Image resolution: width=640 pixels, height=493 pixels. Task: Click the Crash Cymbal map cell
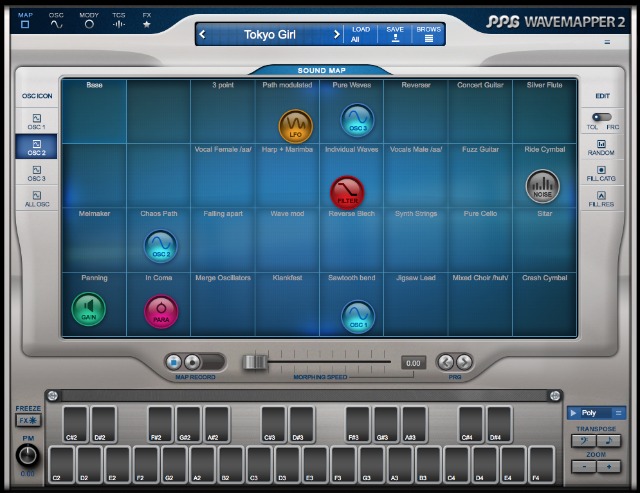click(544, 304)
